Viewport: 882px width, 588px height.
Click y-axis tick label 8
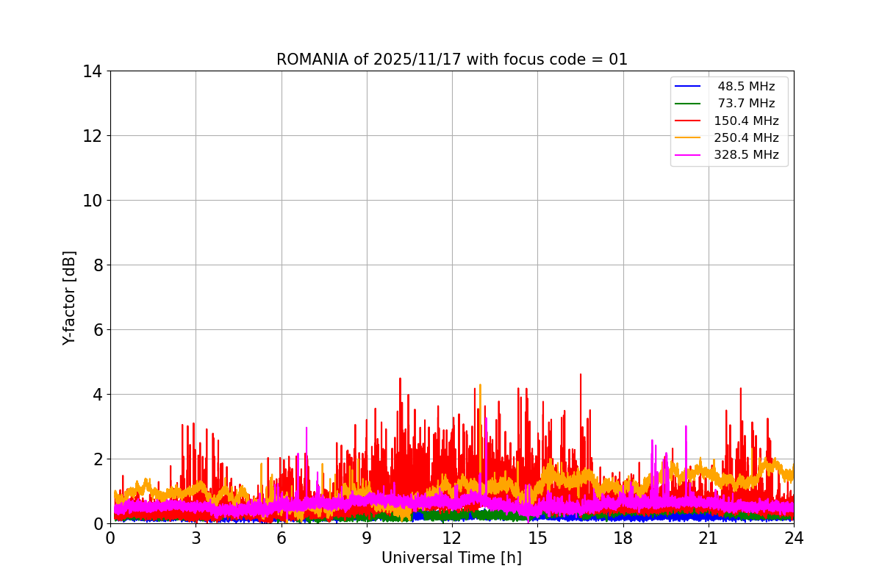(x=97, y=265)
